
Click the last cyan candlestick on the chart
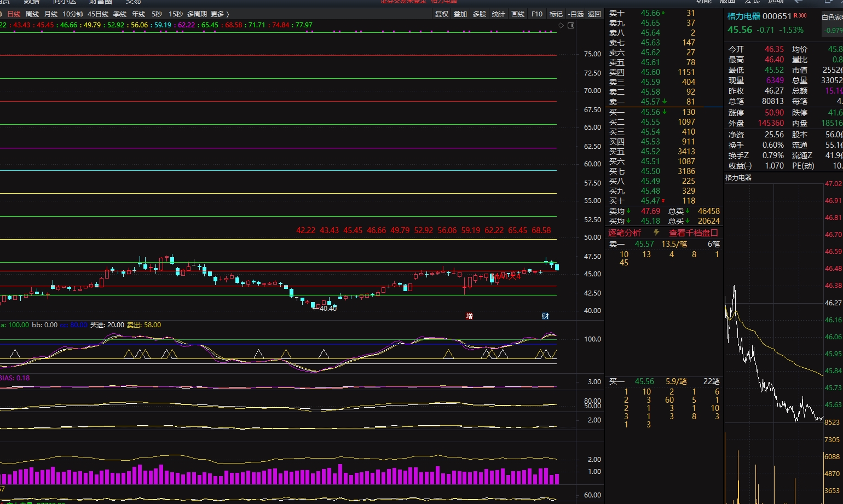coord(557,267)
